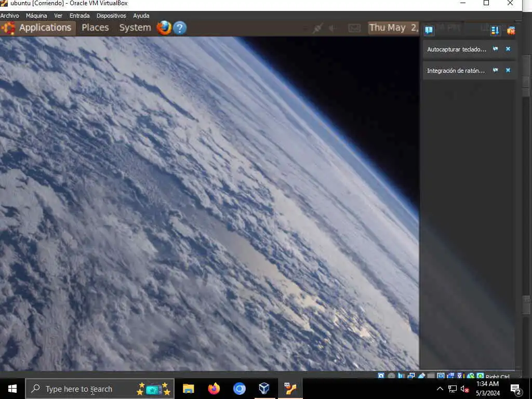532x399 pixels.
Task: Open the Archivo menu in VirtualBox
Action: (x=9, y=16)
